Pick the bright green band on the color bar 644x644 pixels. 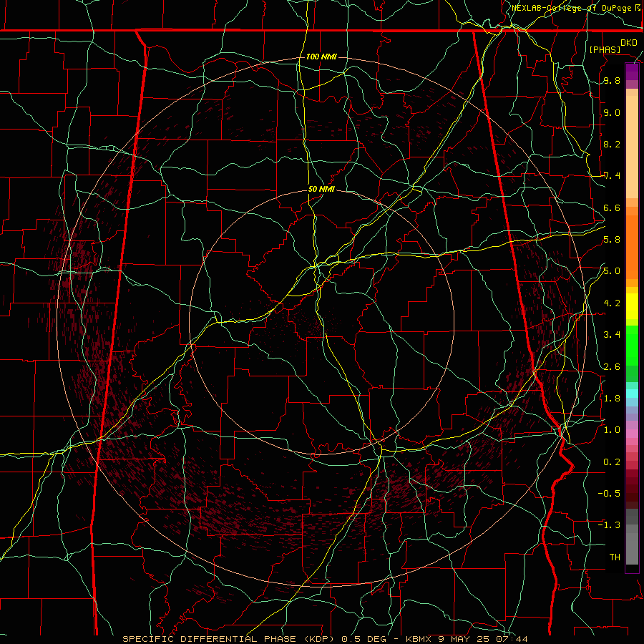[632, 346]
